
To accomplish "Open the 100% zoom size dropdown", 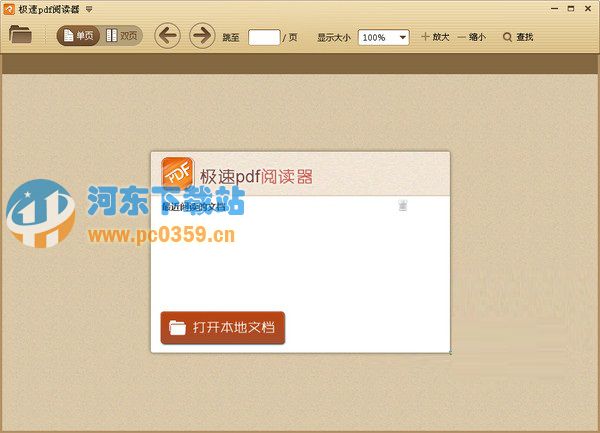I will pyautogui.click(x=384, y=37).
